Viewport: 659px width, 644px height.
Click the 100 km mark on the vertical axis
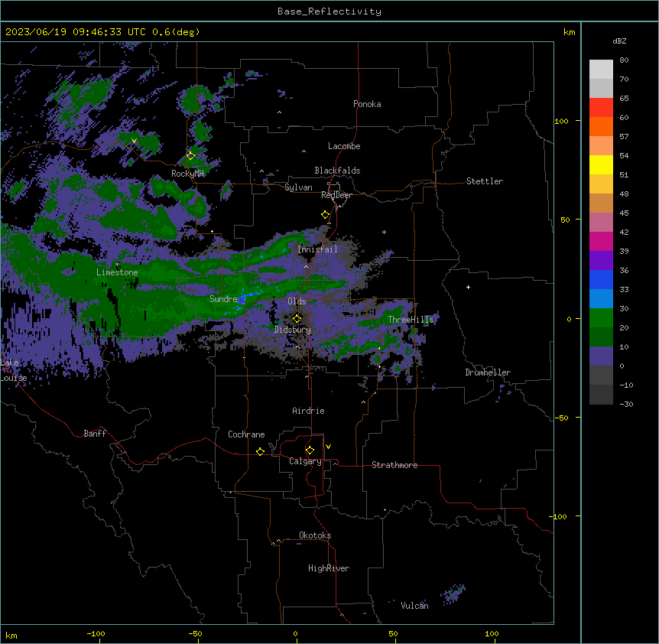pos(561,121)
